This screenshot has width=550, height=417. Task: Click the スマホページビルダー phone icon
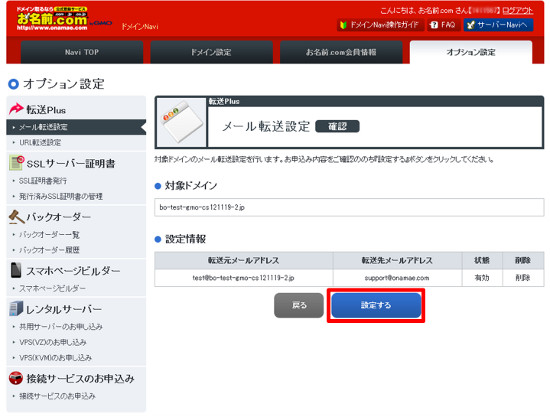click(16, 270)
